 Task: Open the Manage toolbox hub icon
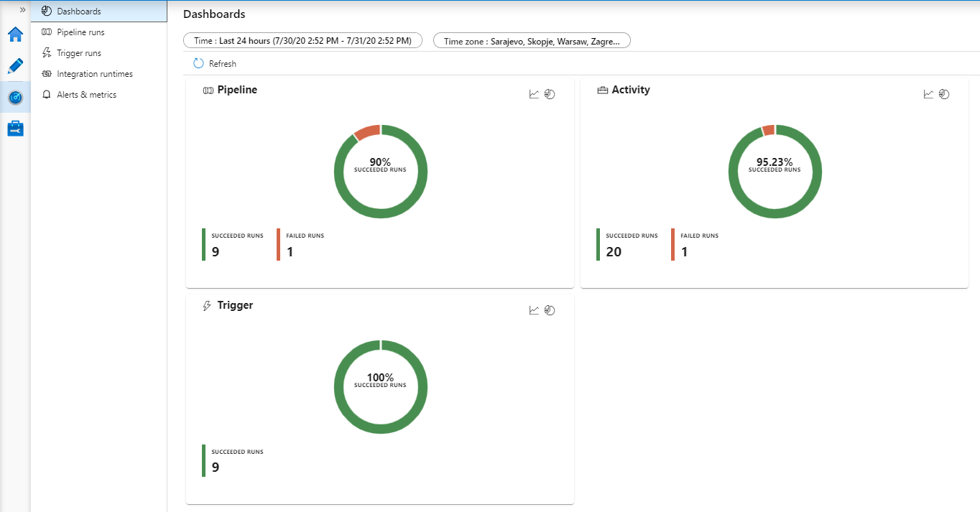coord(15,129)
